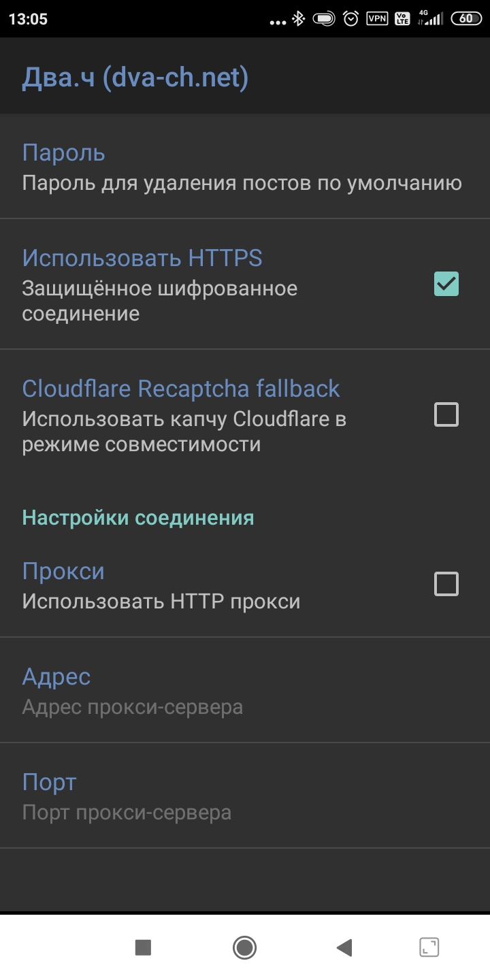Viewport: 490px width, 980px height.
Task: Open the Пароль setting
Action: click(x=245, y=167)
